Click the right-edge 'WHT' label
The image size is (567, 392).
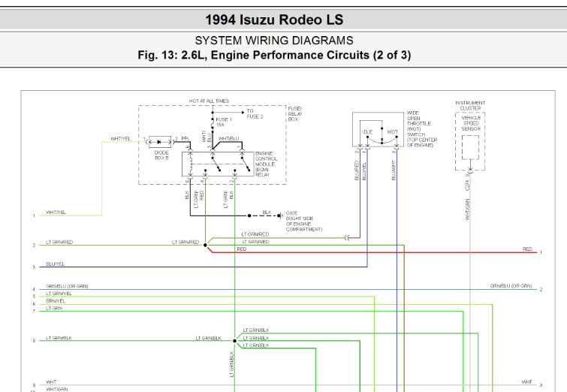[x=527, y=382]
